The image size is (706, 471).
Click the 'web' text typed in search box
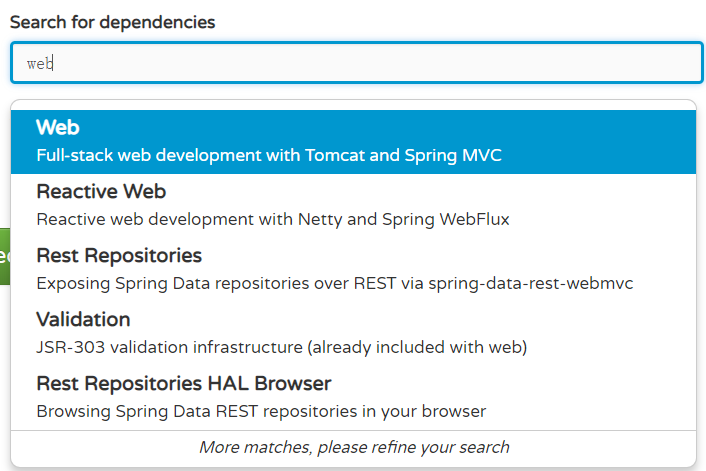click(38, 63)
